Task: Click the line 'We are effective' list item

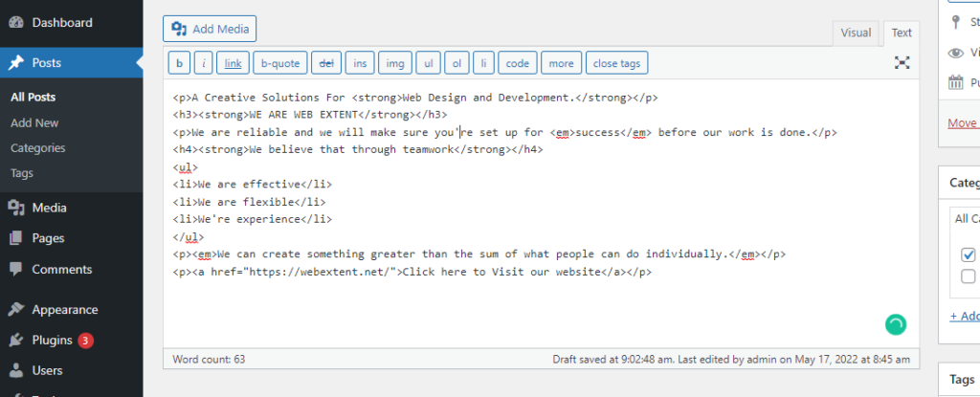Action: (x=253, y=185)
